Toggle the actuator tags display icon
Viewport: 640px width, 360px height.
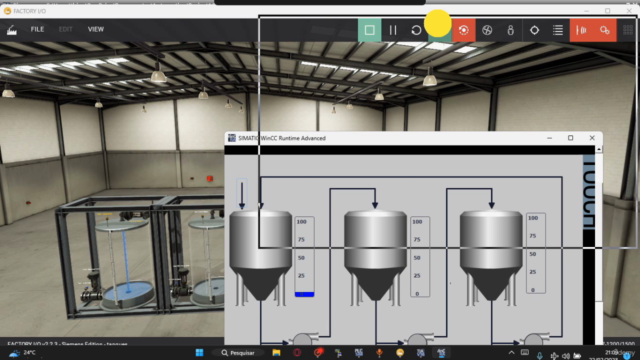pyautogui.click(x=604, y=30)
